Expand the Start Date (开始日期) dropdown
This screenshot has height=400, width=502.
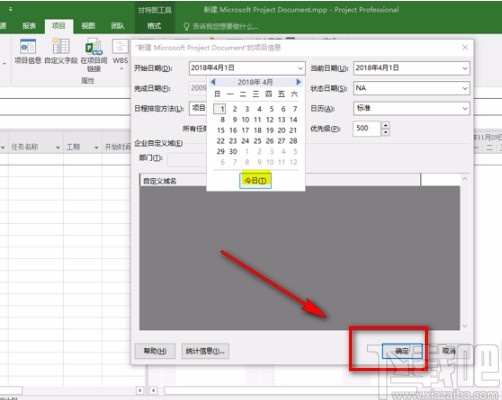click(x=300, y=68)
